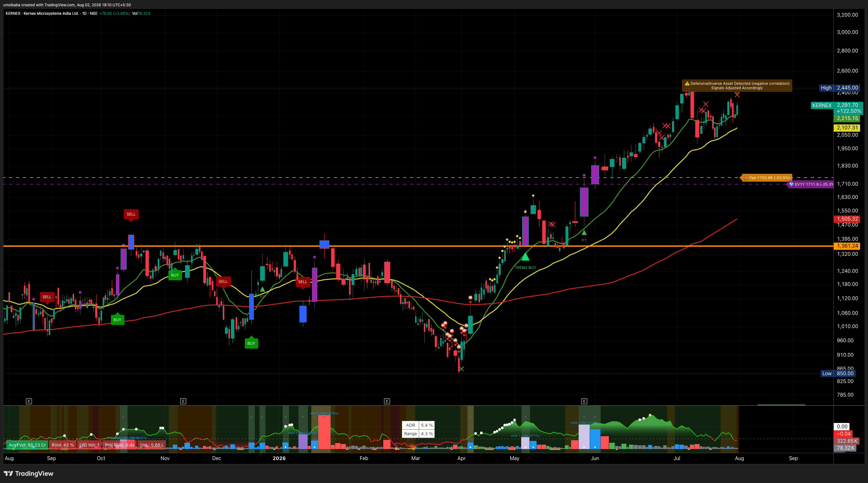Viewport: 868px width, 483px height.
Task: Click the KERNEX symbol title in the chart header
Action: 52,14
